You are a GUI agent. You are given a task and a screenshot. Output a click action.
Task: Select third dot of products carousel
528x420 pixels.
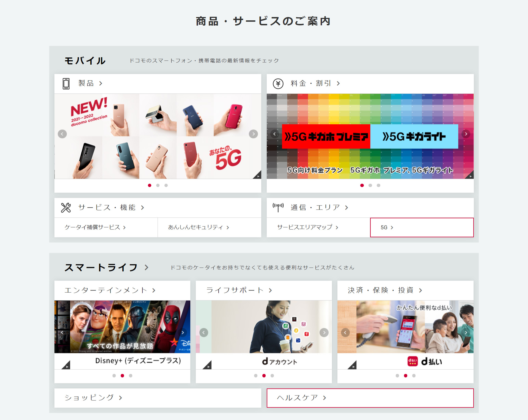point(166,185)
